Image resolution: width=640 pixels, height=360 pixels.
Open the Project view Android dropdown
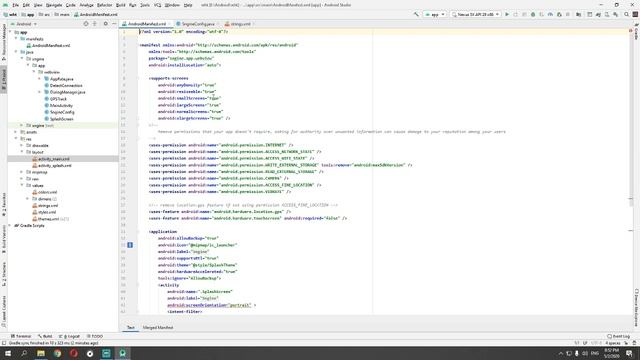pos(24,24)
